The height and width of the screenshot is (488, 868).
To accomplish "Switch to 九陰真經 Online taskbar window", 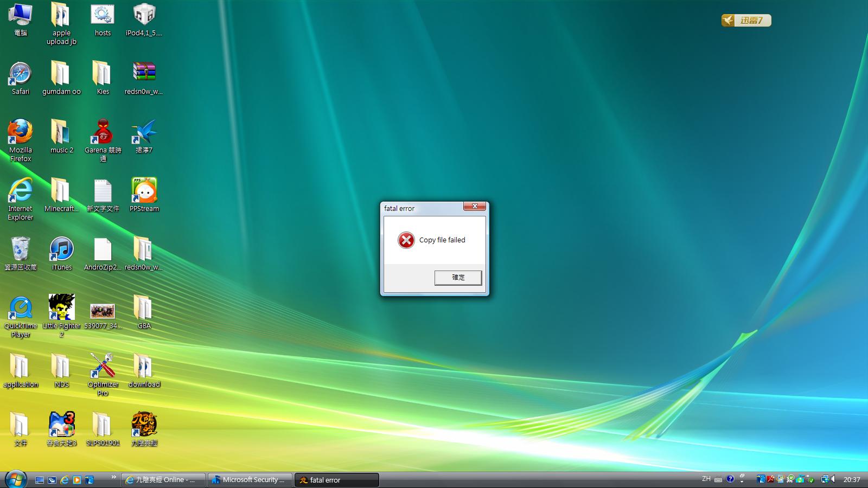I will [x=163, y=480].
